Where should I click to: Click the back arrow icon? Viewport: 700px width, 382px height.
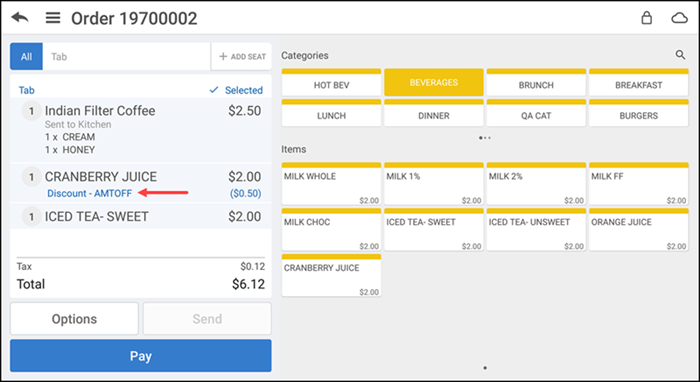click(x=20, y=18)
